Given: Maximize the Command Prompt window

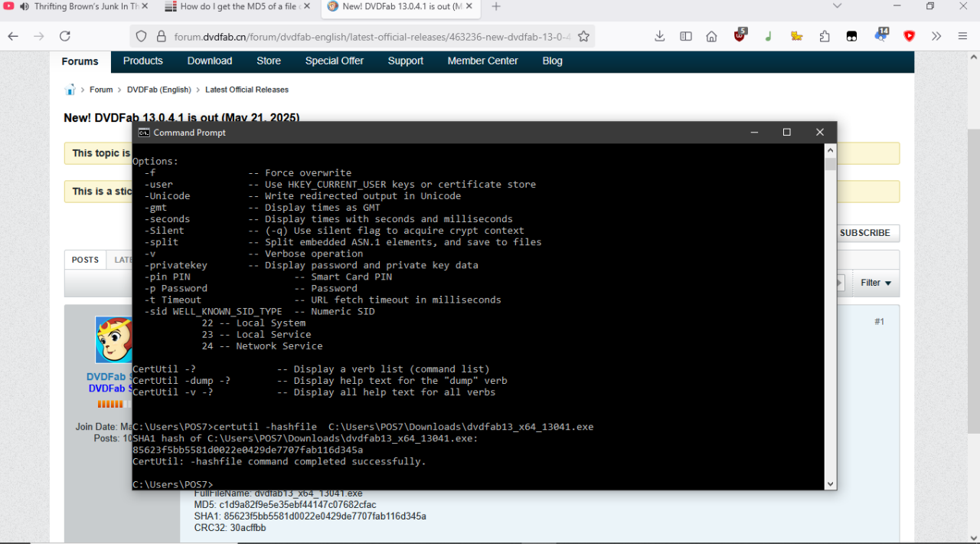Looking at the screenshot, I should tap(786, 133).
